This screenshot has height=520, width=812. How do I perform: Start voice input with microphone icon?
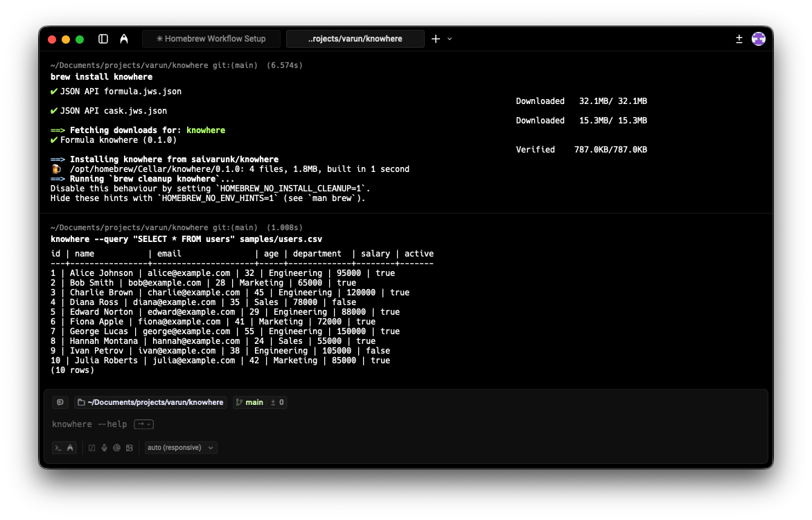(104, 448)
